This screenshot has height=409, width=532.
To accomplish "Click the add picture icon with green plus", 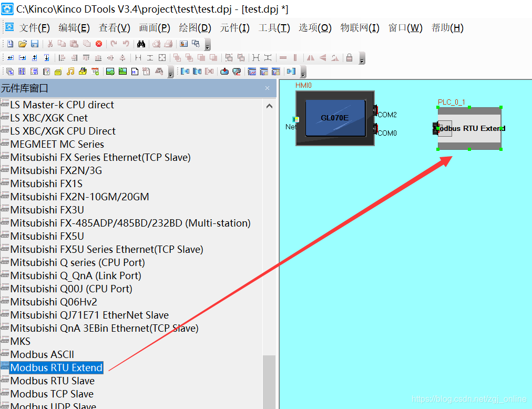I will [x=110, y=71].
